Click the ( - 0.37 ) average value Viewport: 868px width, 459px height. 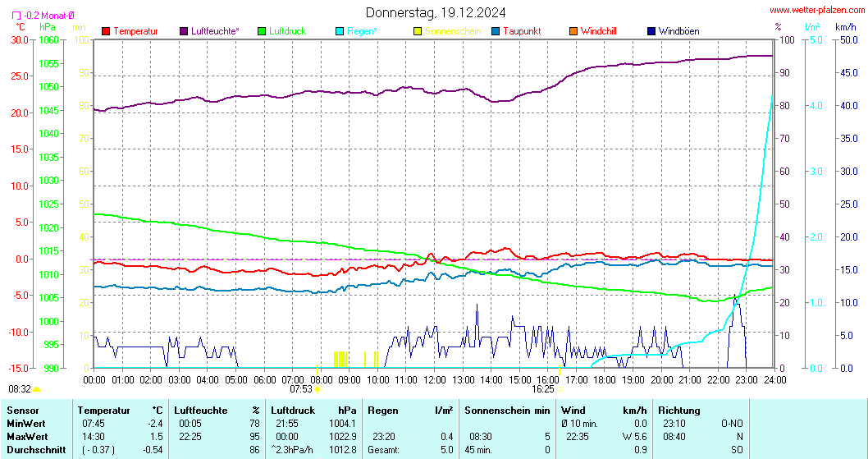(x=98, y=450)
